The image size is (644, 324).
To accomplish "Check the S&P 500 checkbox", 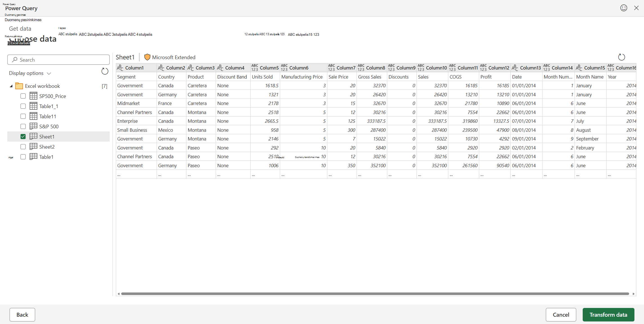I will pos(23,126).
